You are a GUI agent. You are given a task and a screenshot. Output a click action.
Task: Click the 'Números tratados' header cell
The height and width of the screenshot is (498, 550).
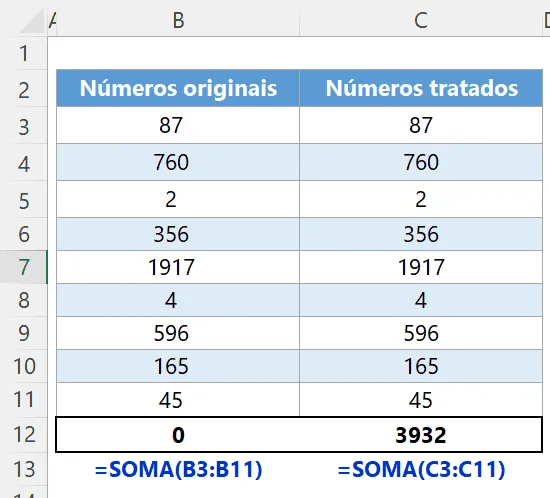click(421, 88)
